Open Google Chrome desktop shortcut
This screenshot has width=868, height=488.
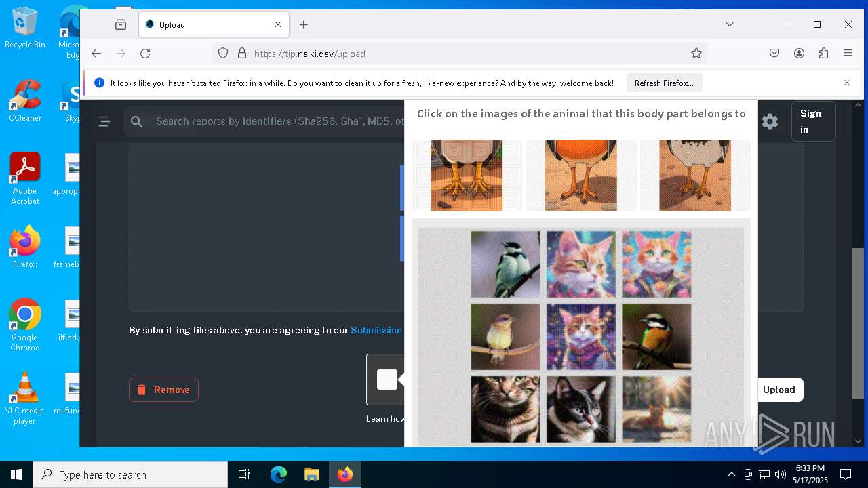click(25, 325)
